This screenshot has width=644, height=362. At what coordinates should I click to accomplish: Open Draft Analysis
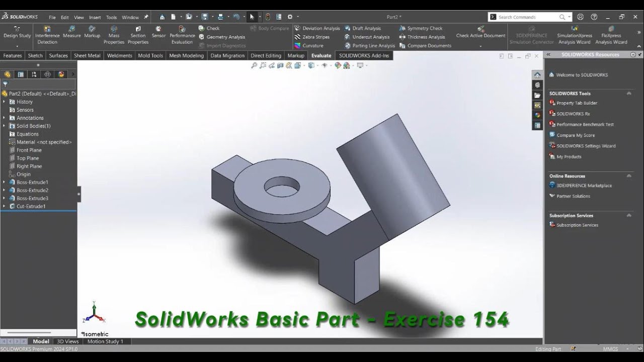pyautogui.click(x=363, y=28)
